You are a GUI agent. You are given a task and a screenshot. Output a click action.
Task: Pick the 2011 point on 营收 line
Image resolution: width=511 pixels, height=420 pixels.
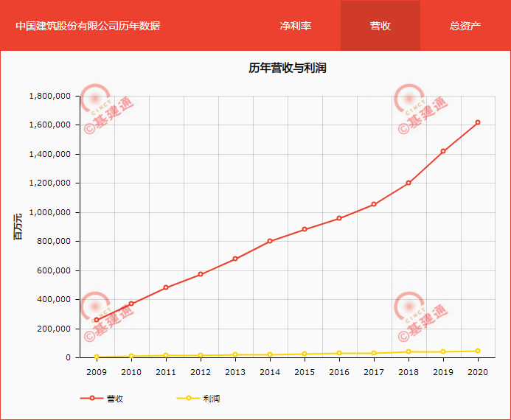click(x=166, y=287)
